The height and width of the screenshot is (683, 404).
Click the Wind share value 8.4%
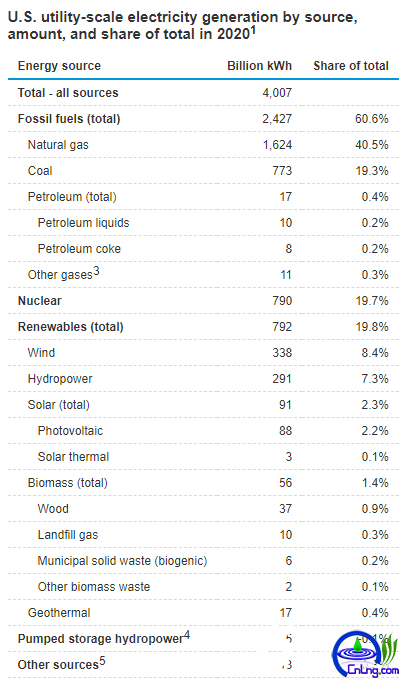point(375,353)
